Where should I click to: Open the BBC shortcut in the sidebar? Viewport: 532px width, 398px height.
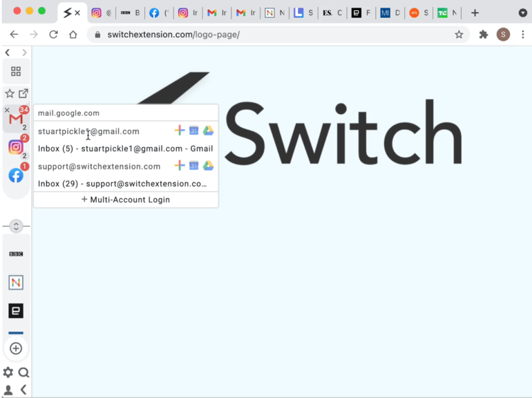click(x=16, y=254)
